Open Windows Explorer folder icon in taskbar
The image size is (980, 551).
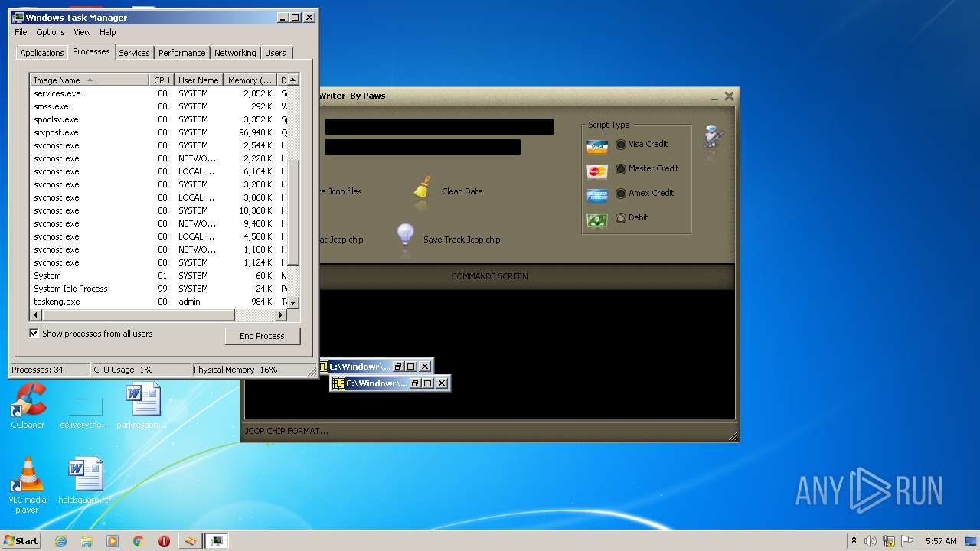click(87, 541)
